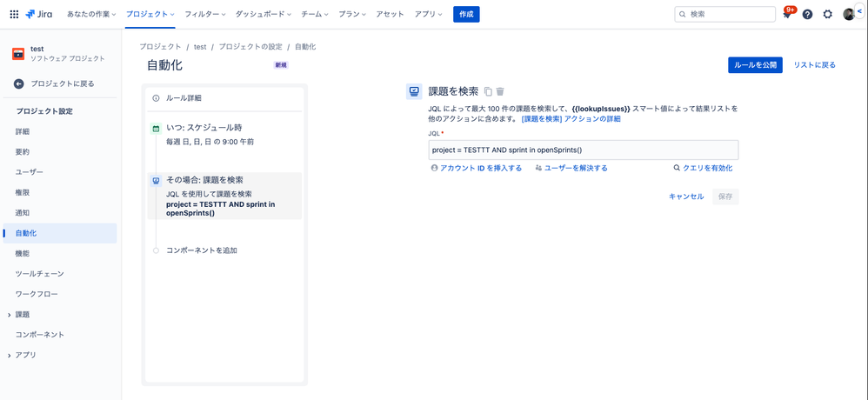Click アカウント ID を挿入する link
The height and width of the screenshot is (400, 868).
(476, 168)
